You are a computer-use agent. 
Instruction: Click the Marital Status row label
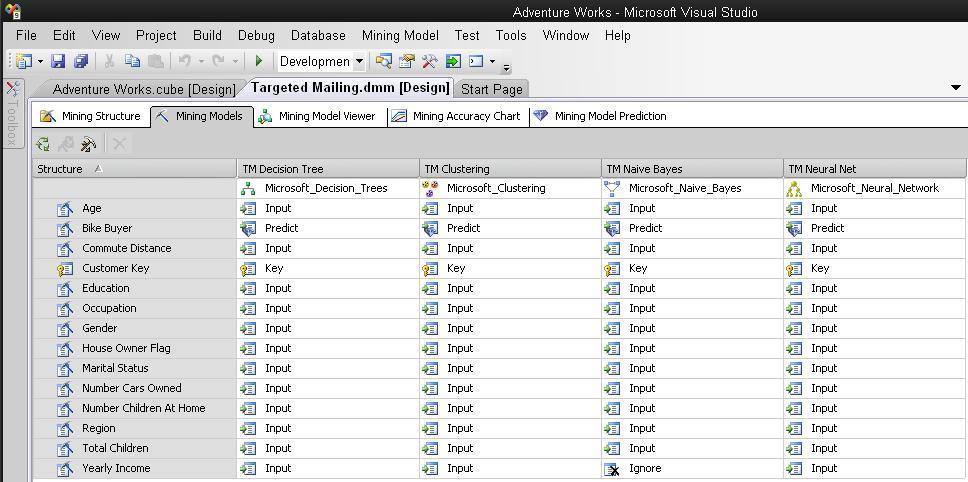click(115, 368)
